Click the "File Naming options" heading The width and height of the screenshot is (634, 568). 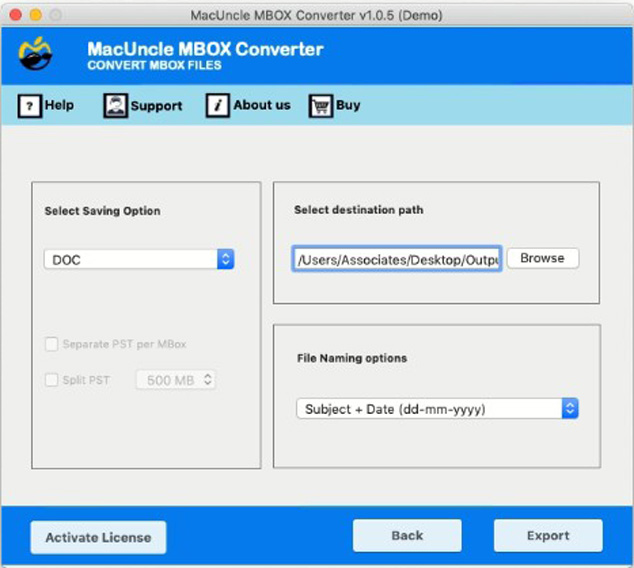(x=352, y=358)
